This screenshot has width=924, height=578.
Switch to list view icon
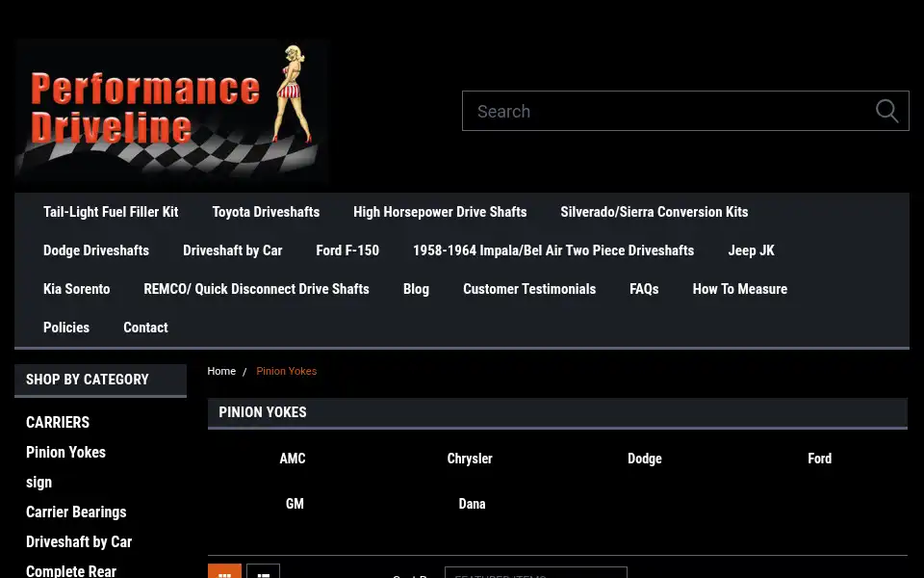coord(264,571)
